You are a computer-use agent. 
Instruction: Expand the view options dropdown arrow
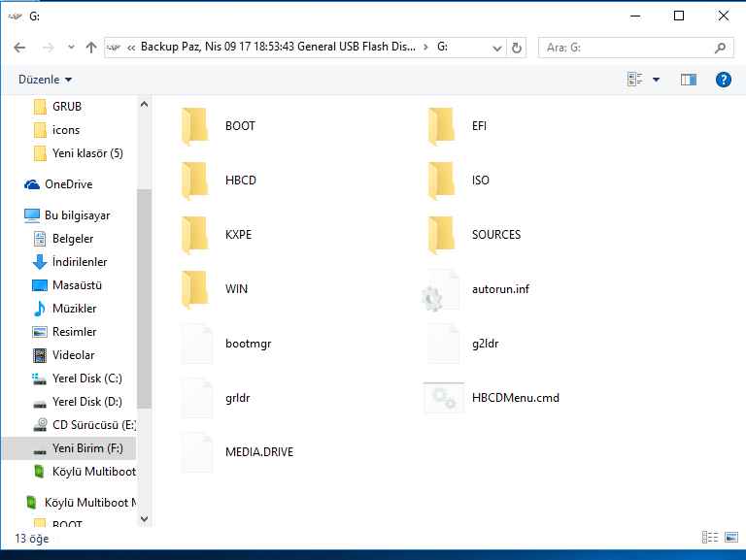[656, 80]
